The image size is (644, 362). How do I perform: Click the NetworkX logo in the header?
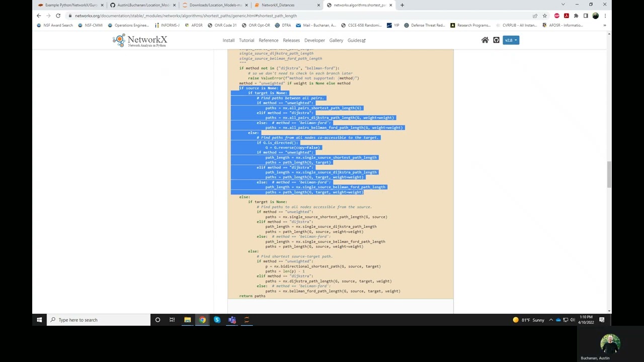pyautogui.click(x=140, y=40)
